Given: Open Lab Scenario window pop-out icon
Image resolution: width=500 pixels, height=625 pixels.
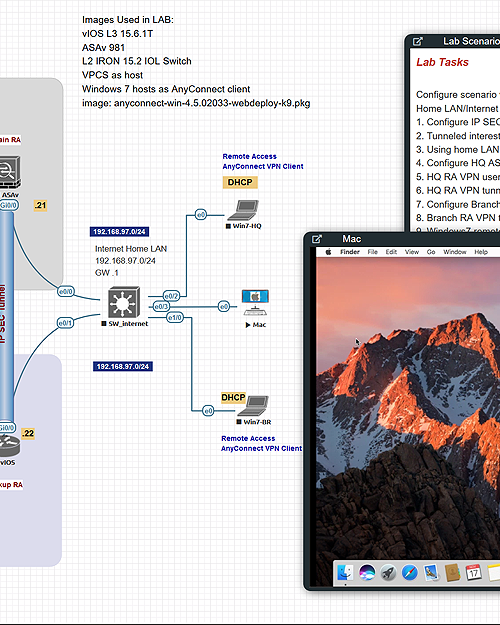Looking at the screenshot, I should coord(417,41).
